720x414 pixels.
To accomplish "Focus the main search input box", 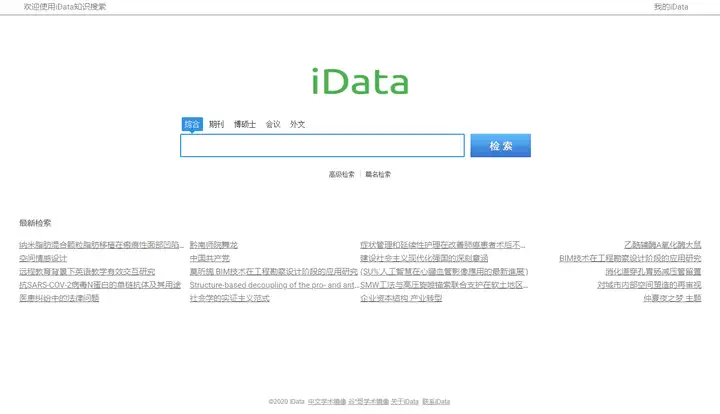I will click(322, 145).
